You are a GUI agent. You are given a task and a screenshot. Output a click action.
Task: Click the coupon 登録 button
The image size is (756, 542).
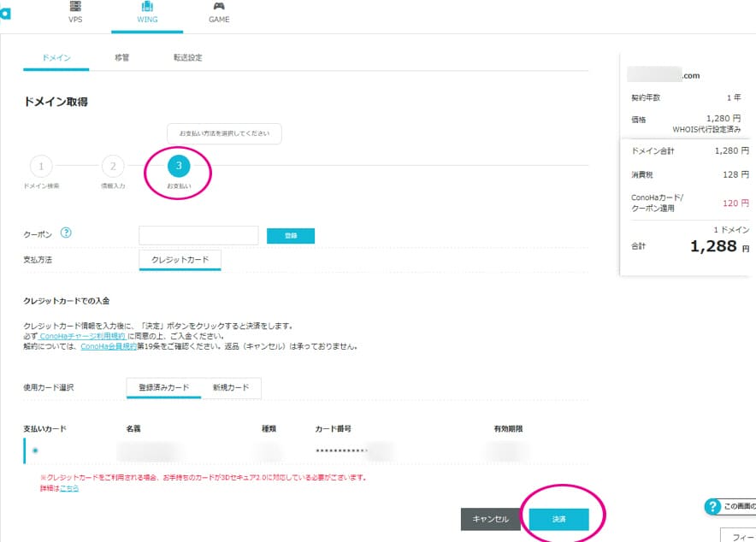point(291,236)
